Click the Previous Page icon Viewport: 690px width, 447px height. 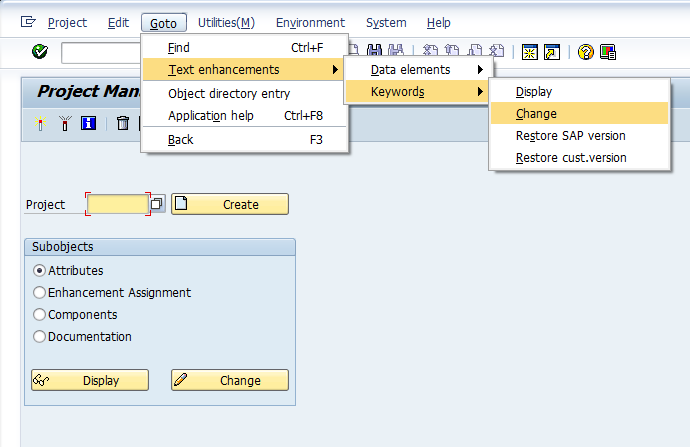pos(452,51)
